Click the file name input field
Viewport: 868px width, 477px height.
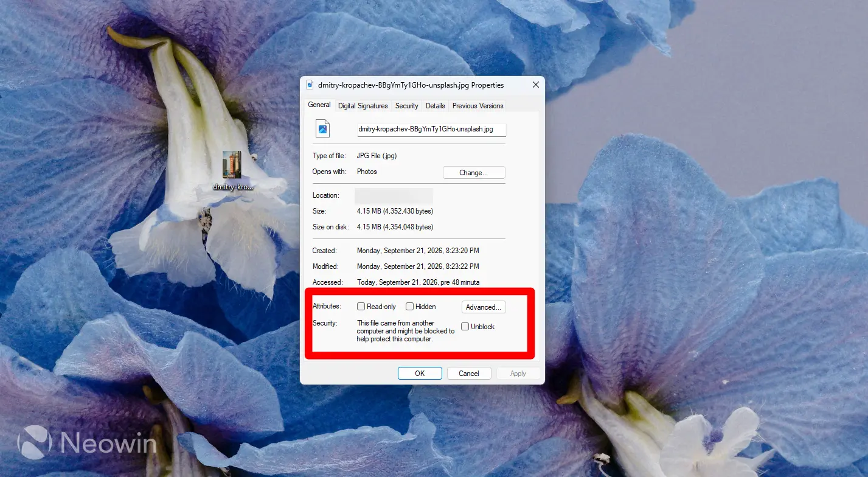431,129
